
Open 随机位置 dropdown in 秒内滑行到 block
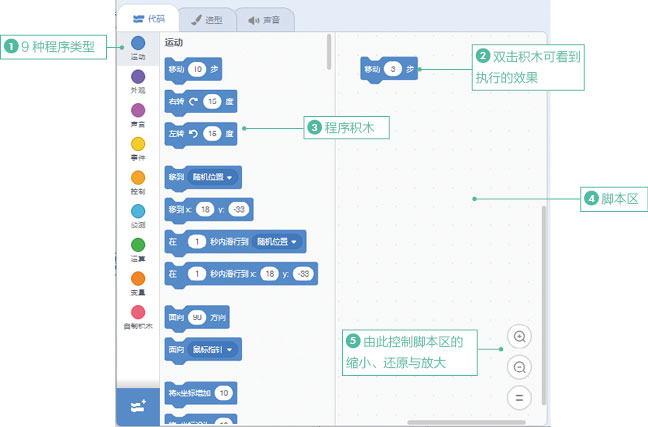click(x=277, y=242)
